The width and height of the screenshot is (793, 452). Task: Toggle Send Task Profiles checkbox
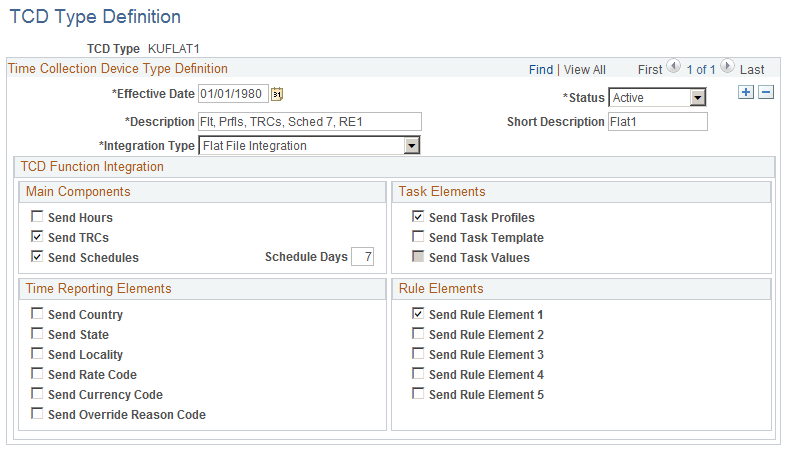pyautogui.click(x=419, y=217)
